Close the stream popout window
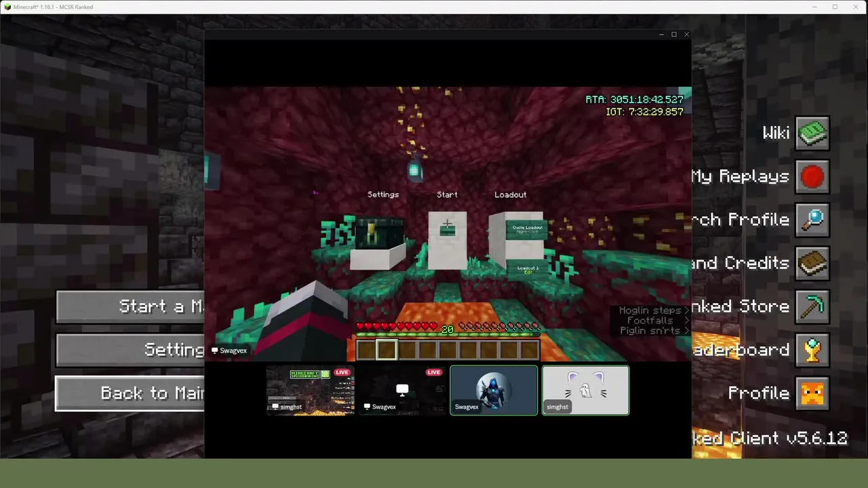 click(x=686, y=35)
